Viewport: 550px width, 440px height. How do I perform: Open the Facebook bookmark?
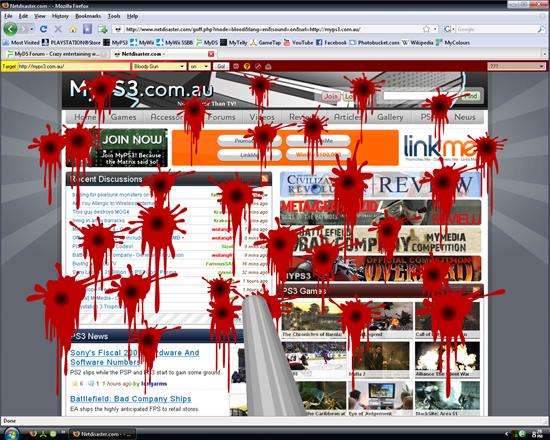331,42
